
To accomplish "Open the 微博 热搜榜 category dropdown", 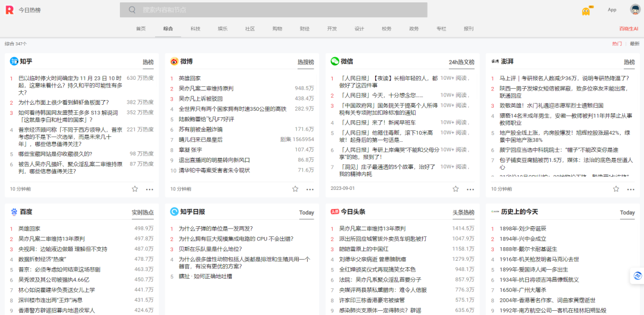I will (305, 62).
